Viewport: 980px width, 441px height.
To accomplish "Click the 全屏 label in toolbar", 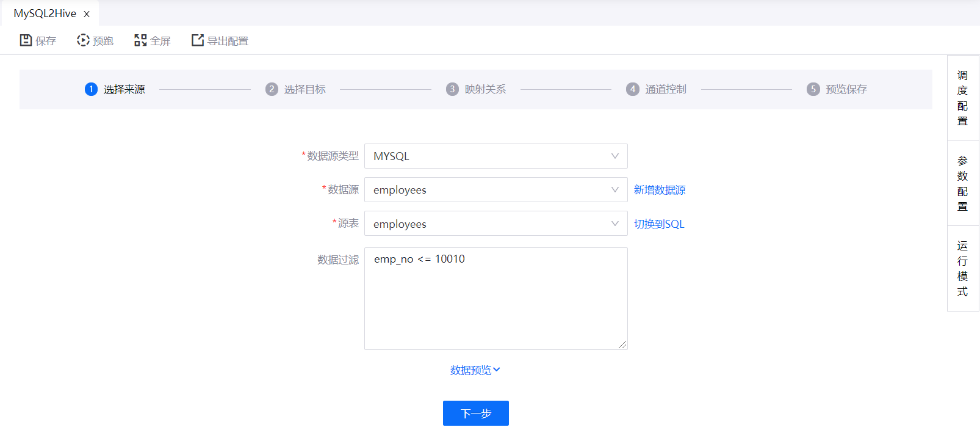I will click(x=160, y=41).
